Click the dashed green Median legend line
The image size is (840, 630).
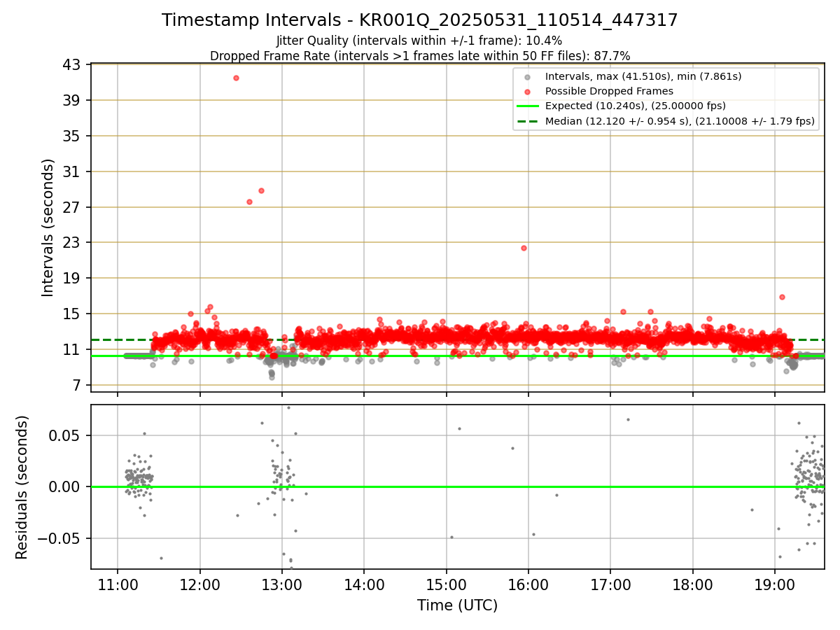coord(527,121)
